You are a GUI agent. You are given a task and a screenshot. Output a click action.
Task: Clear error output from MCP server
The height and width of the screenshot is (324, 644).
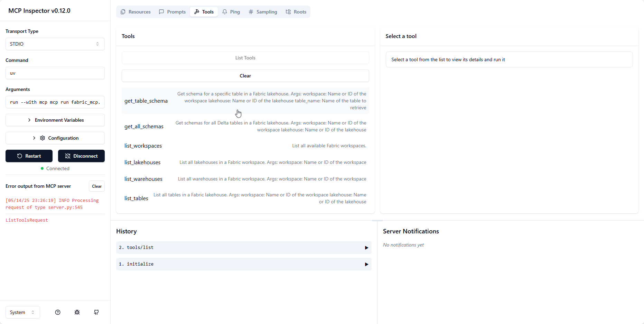[x=97, y=186]
